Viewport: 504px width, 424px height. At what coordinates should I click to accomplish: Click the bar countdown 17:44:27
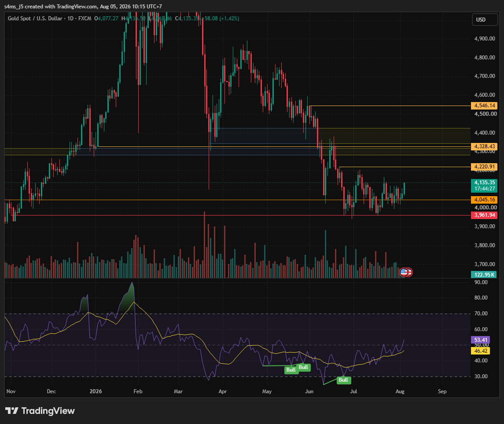click(x=484, y=189)
